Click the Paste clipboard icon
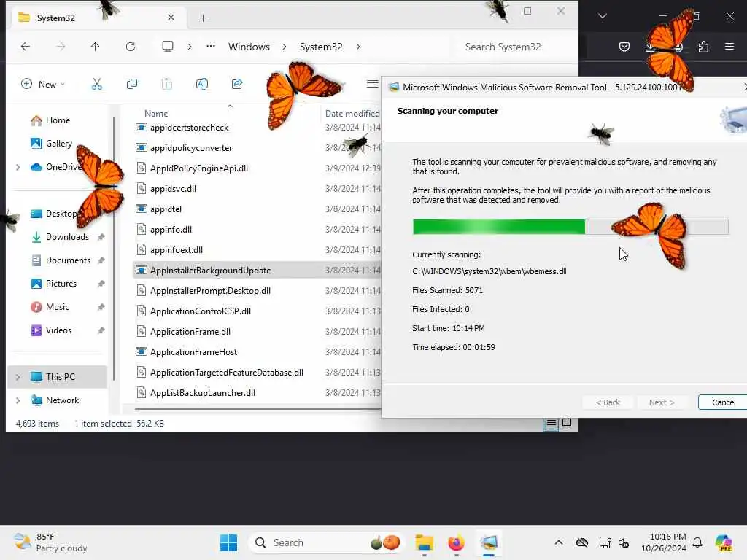This screenshot has height=560, width=747. [x=167, y=85]
